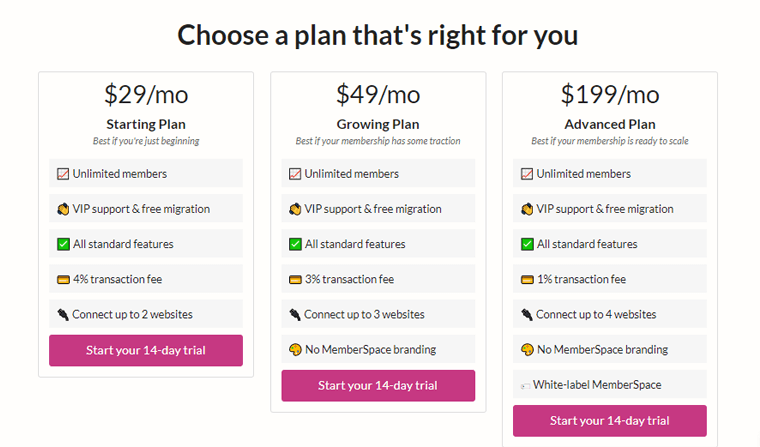Select the Connect up to 2 websites row
Image resolution: width=760 pixels, height=447 pixels.
point(146,314)
